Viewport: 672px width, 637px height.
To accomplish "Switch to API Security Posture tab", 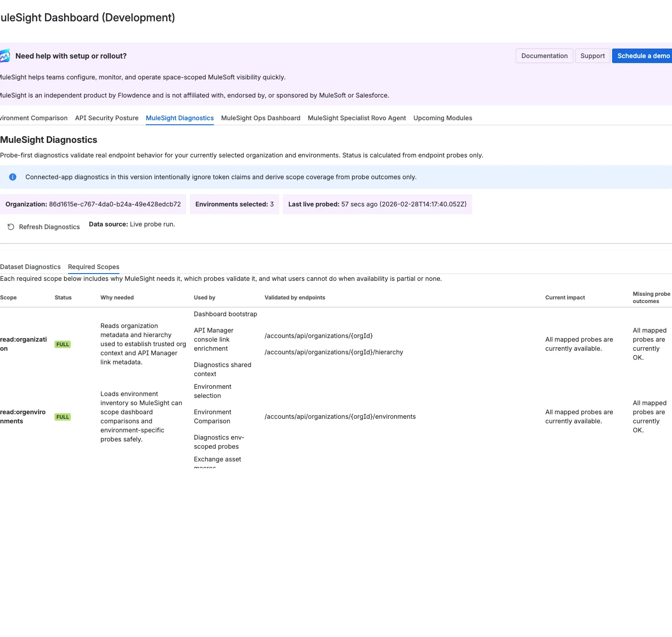I will [x=107, y=118].
